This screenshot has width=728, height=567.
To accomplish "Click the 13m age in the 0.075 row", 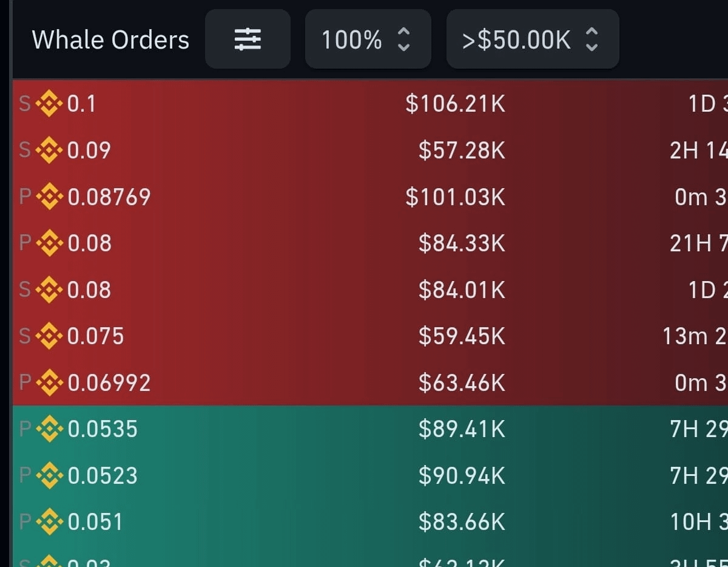I will tap(684, 336).
